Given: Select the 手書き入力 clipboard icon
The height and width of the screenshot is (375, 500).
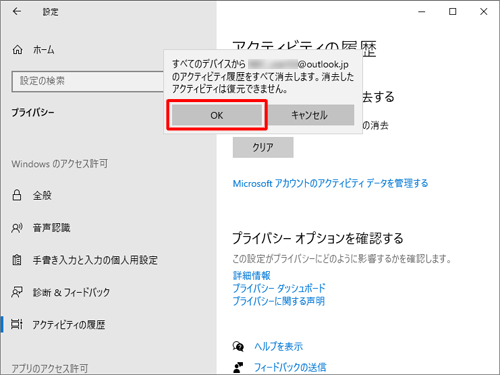Looking at the screenshot, I should tap(17, 260).
